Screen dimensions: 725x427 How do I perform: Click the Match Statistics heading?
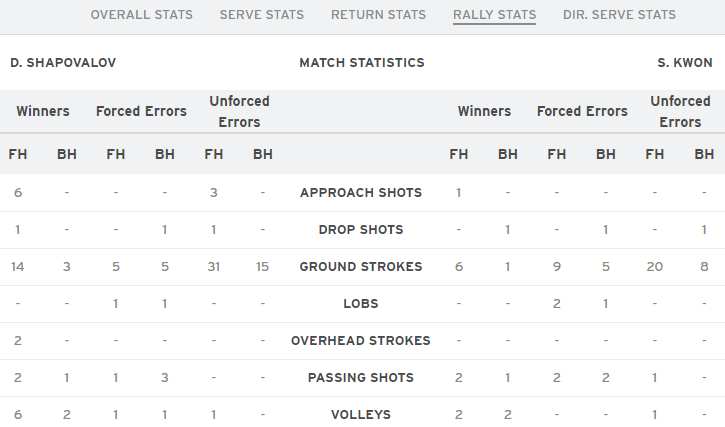coord(362,62)
